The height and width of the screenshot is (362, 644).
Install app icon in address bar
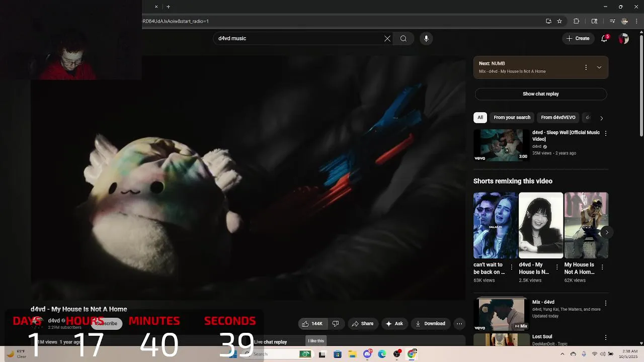[548, 21]
